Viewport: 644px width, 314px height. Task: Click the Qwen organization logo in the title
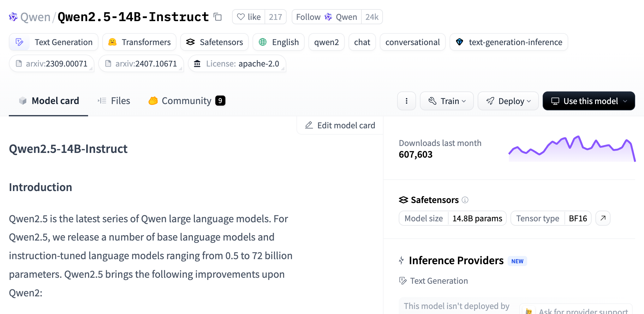(x=13, y=17)
